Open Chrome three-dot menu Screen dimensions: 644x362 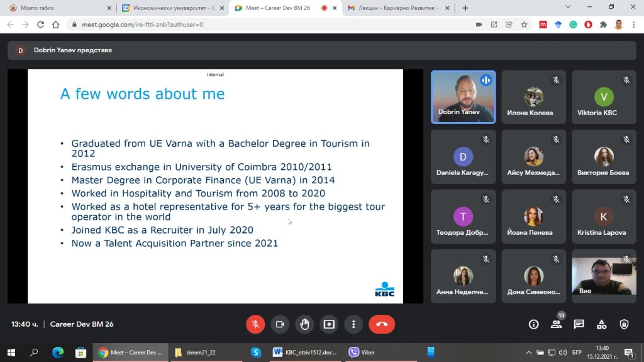tap(634, 25)
